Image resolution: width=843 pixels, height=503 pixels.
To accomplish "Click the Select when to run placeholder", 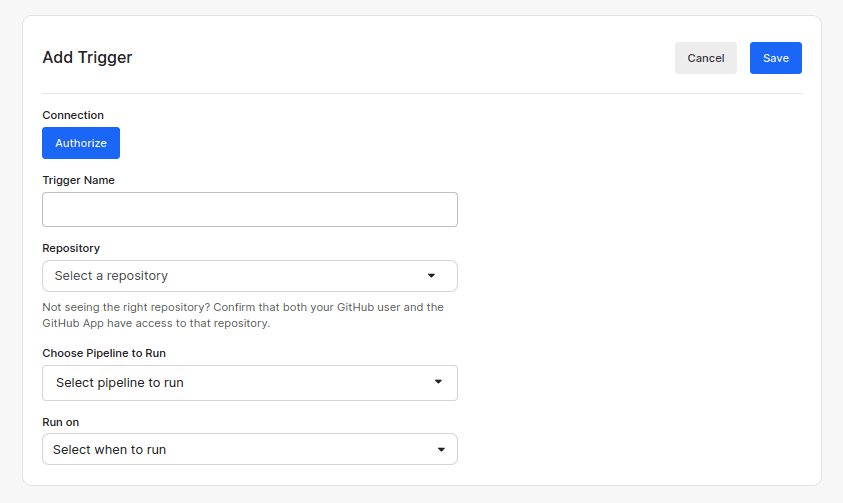I will pos(110,450).
